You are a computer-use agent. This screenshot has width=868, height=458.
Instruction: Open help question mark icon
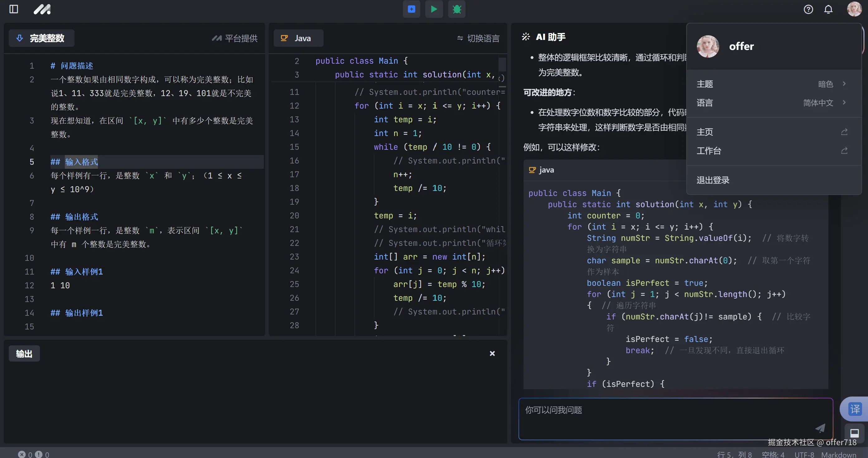point(808,9)
